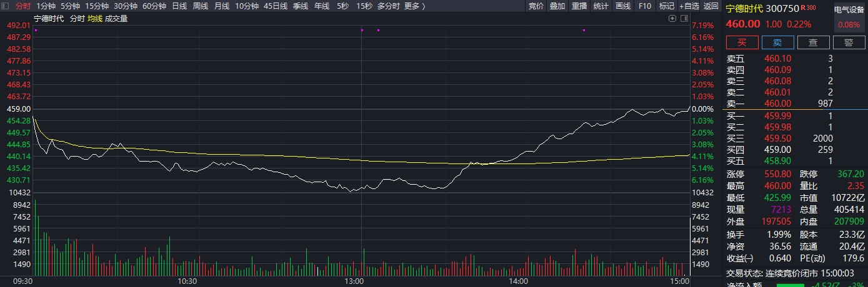
Task: Toggle the 成交量 volume legend label
Action: [116, 19]
